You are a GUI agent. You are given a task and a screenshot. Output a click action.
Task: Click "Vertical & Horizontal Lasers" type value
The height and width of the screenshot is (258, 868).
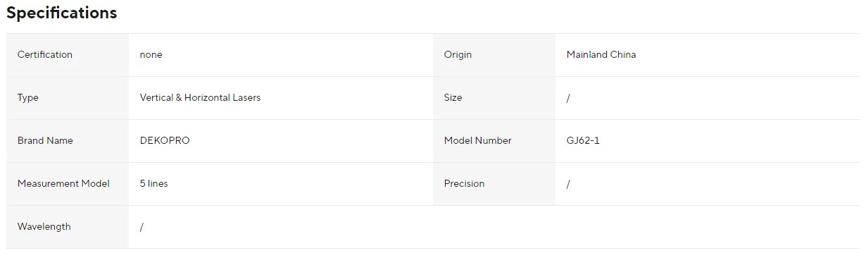200,98
